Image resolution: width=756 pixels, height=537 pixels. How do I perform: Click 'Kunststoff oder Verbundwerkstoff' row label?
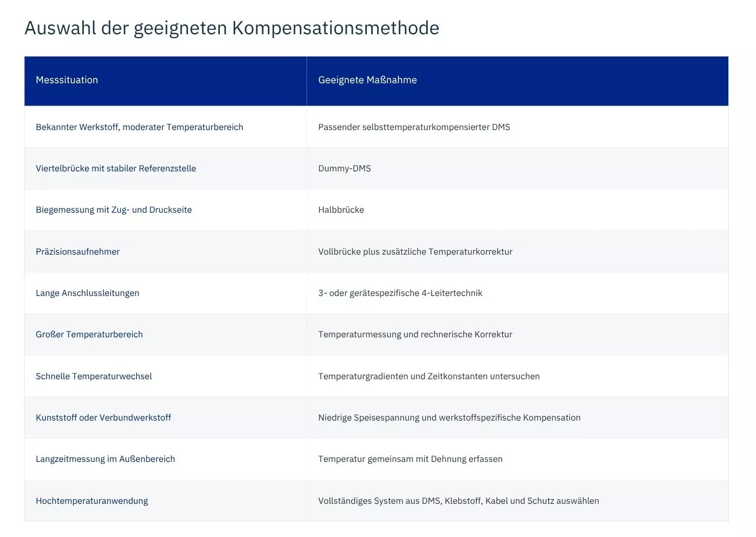click(103, 417)
